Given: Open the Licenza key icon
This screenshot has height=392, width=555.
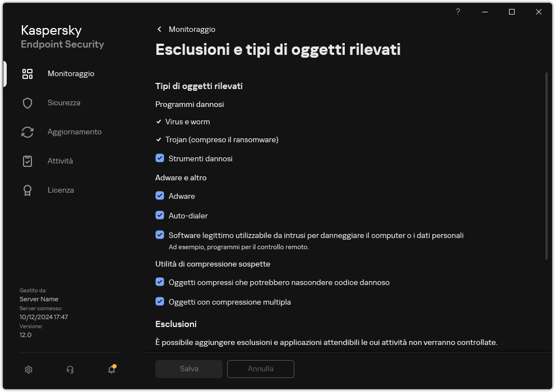Looking at the screenshot, I should (x=27, y=190).
